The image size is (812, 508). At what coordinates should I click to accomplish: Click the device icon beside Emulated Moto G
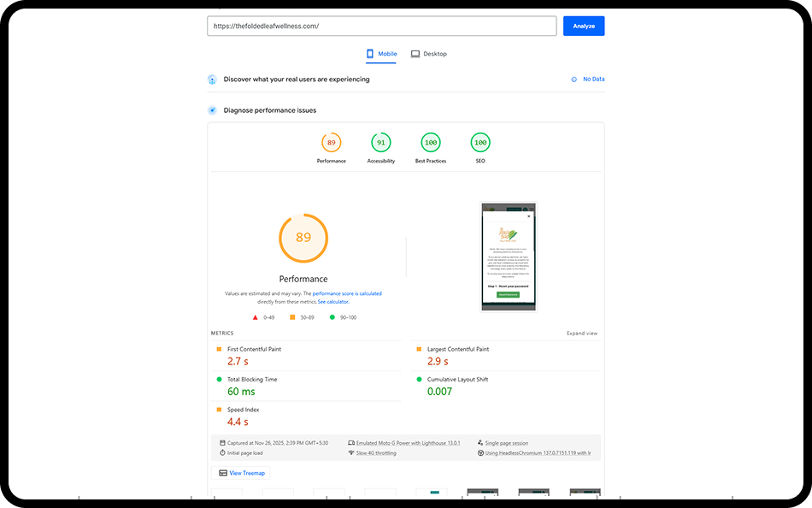[x=351, y=443]
